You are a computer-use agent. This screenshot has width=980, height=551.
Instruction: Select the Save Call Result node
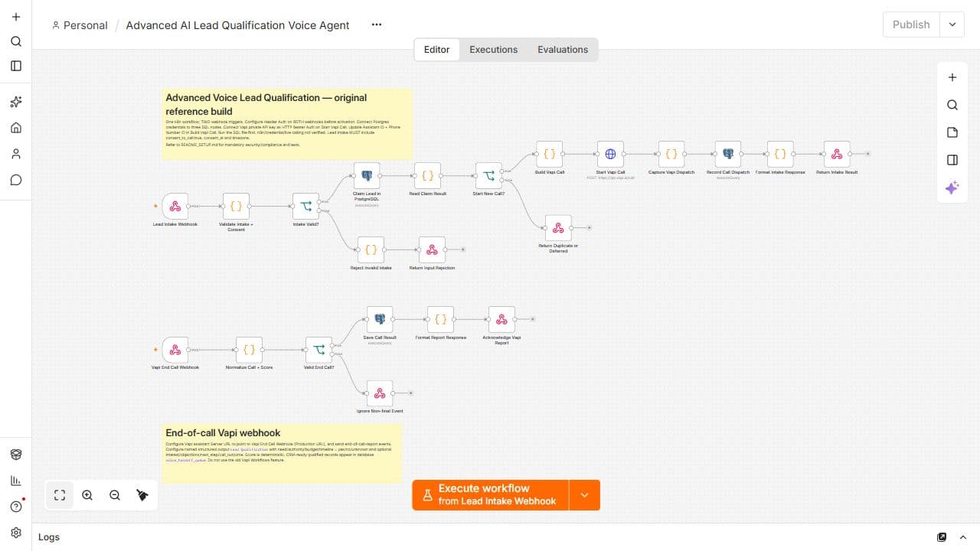[379, 319]
